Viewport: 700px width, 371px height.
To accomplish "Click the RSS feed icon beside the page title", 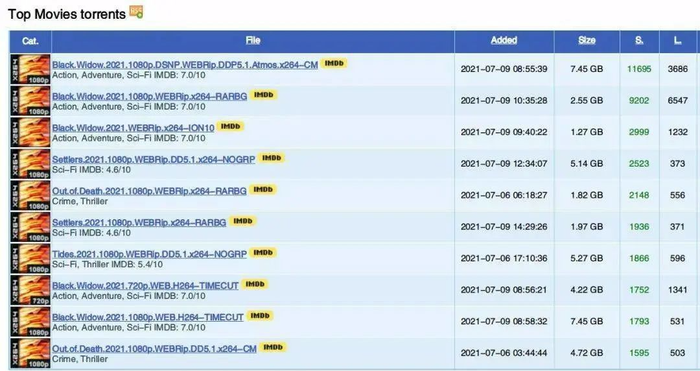I will coord(136,12).
